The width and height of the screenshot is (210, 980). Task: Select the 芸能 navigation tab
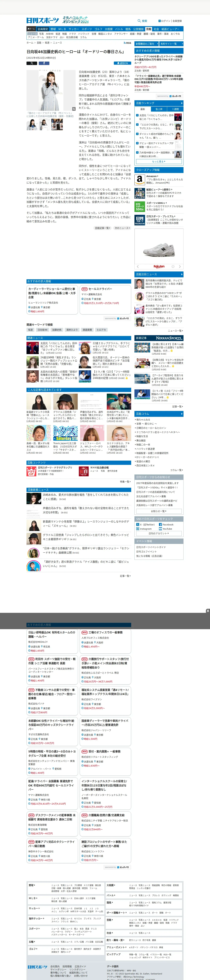[149, 29]
